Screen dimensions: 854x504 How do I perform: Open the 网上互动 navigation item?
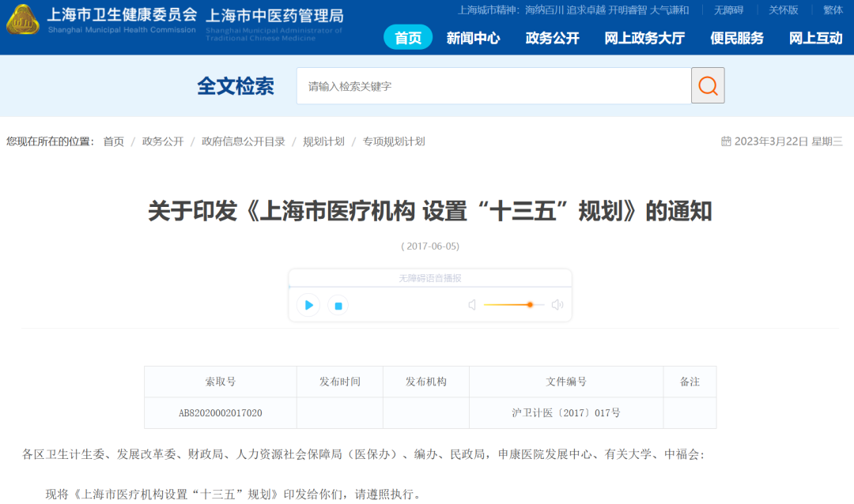[816, 38]
